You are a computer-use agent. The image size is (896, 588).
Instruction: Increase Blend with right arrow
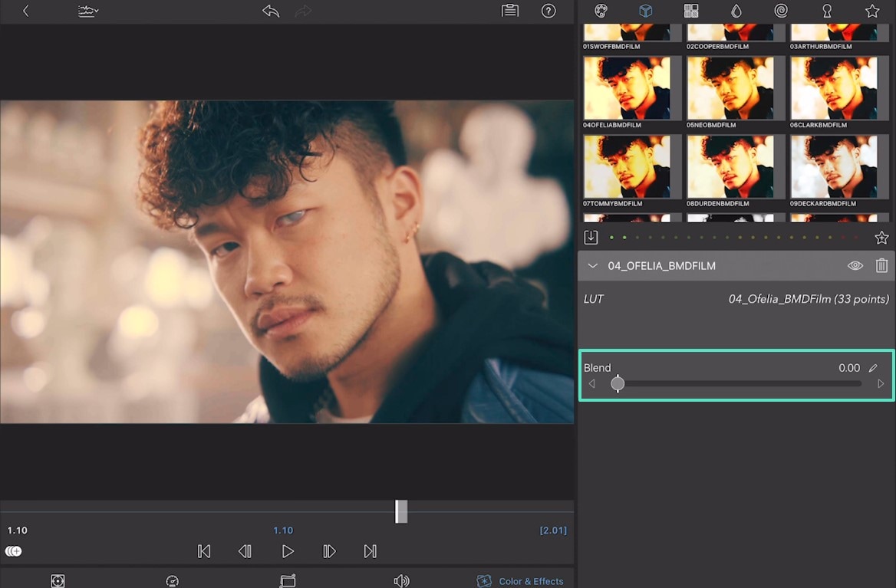881,383
